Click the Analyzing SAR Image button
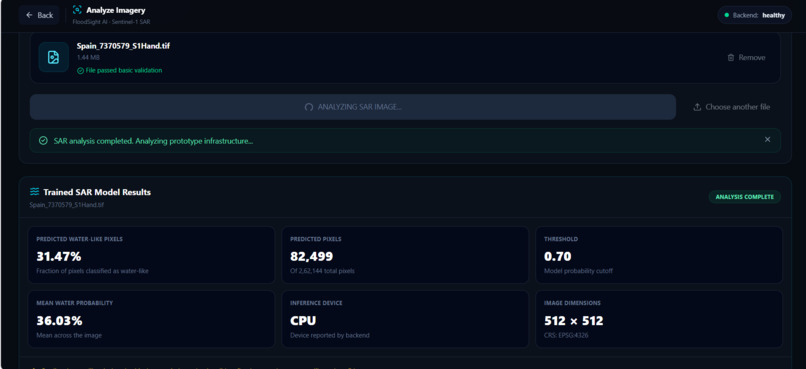 tap(353, 107)
